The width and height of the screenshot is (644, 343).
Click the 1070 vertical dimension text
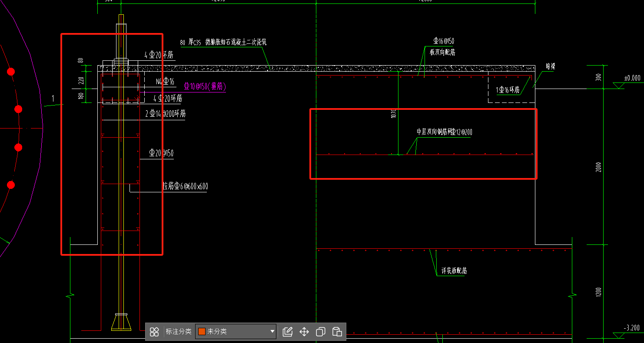[x=393, y=114]
